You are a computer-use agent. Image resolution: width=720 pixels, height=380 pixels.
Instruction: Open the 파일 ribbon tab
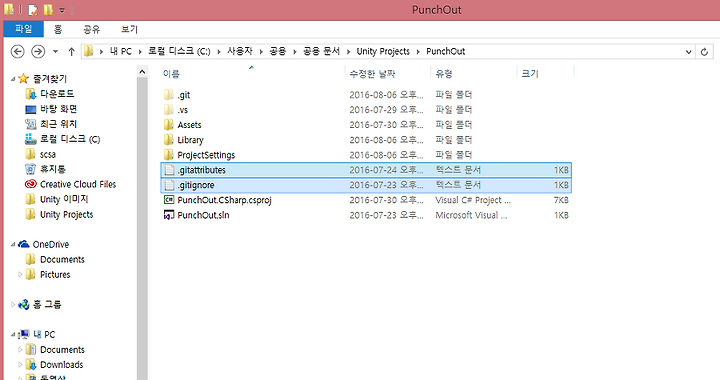[x=23, y=29]
